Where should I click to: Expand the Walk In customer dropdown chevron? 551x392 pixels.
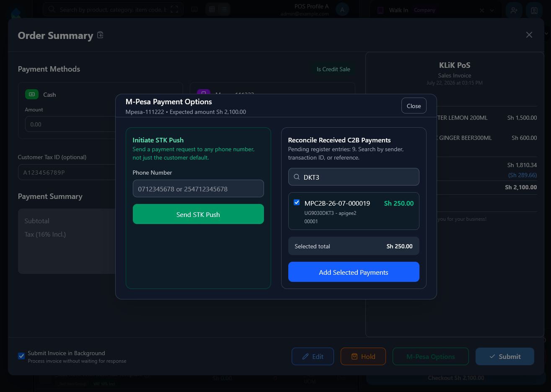[492, 10]
